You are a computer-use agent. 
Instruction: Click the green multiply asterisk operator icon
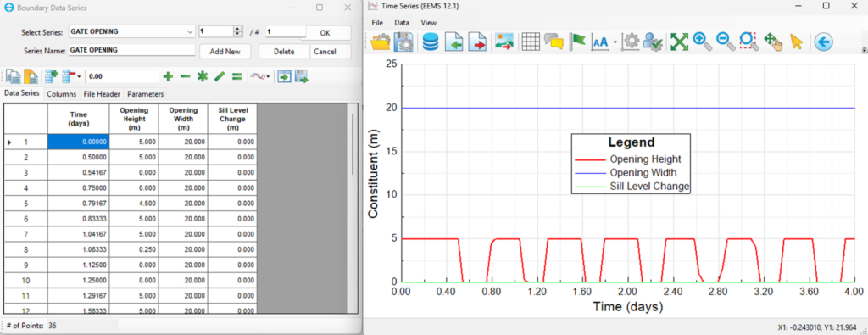(x=202, y=76)
